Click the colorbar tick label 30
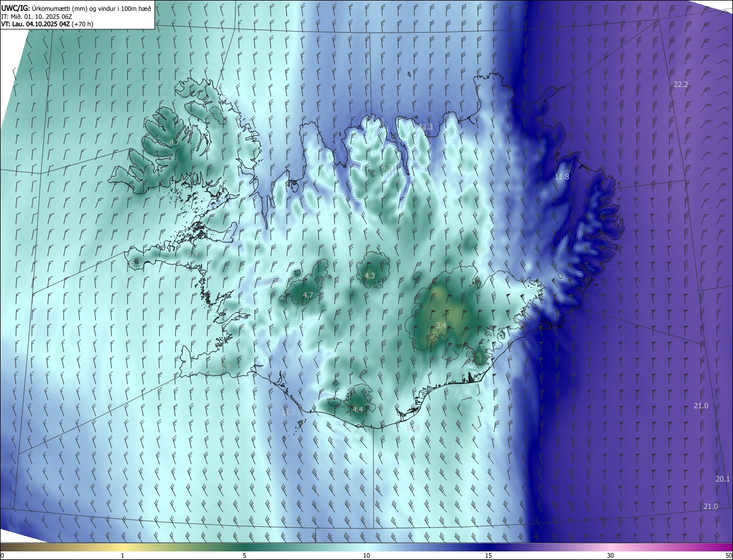Image resolution: width=733 pixels, height=560 pixels. point(610,556)
